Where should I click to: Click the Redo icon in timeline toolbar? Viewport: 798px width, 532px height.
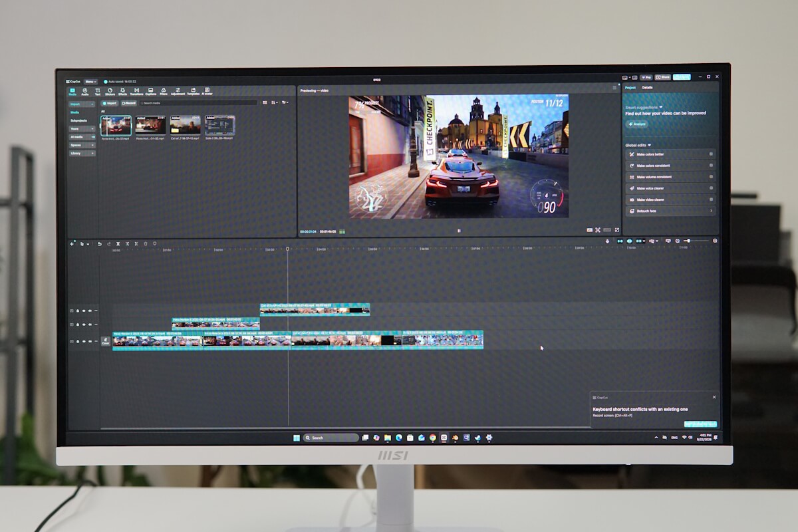(109, 244)
